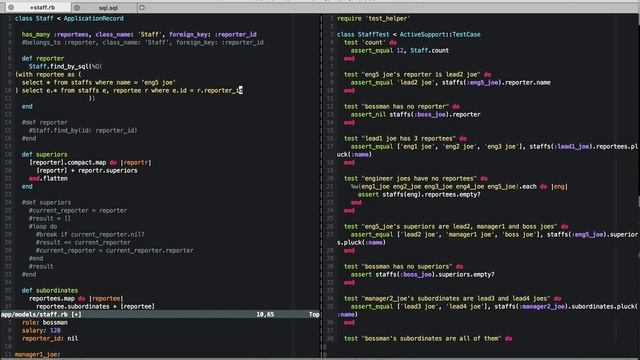
Task: Click test "eng5_joe's superiors are lead2..." line
Action: pos(456,227)
